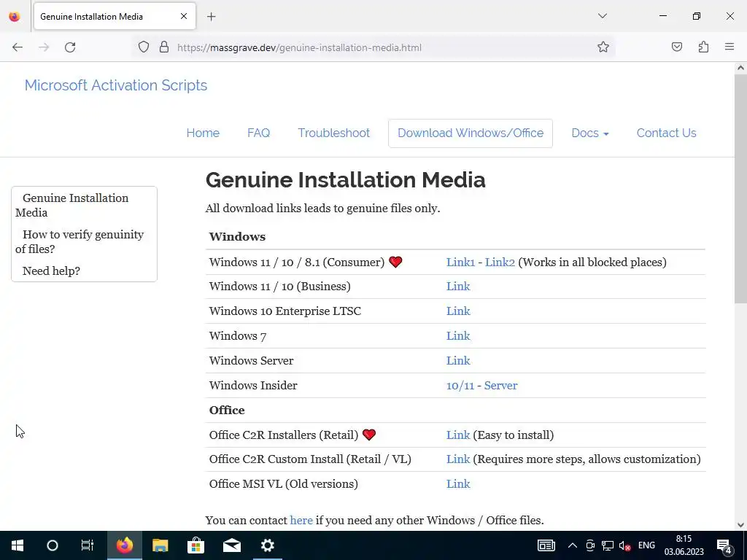Open Link for Windows 11 / 10 Business
This screenshot has width=747, height=560.
(458, 286)
